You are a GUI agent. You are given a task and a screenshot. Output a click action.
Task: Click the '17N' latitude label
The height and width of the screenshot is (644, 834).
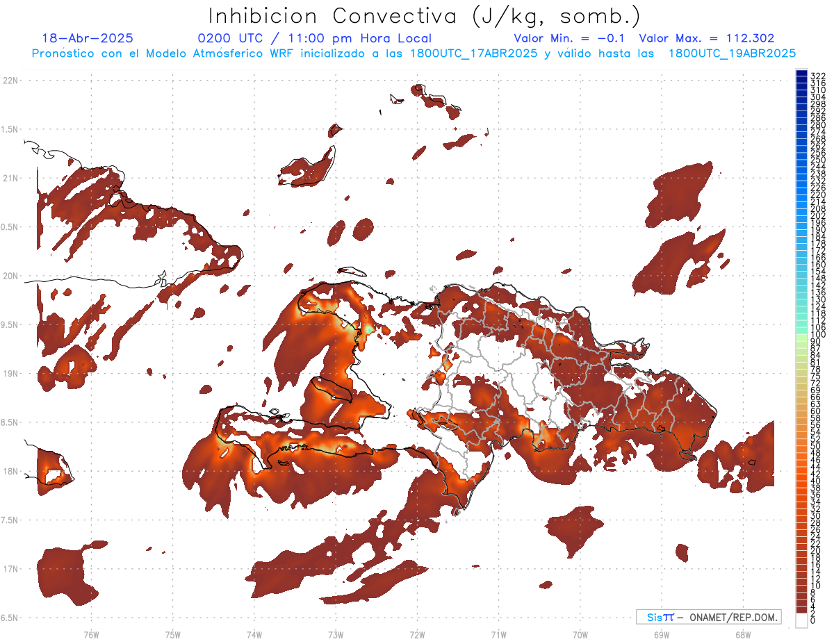tap(10, 569)
